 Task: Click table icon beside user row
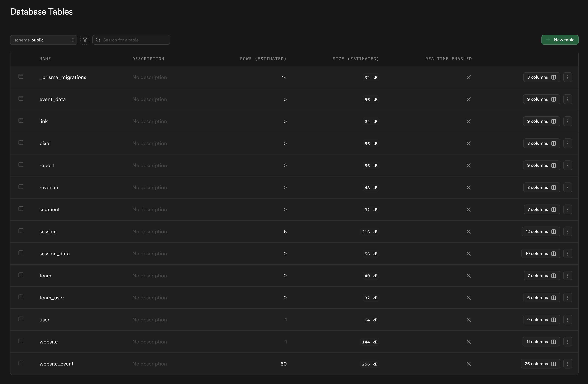tap(21, 319)
